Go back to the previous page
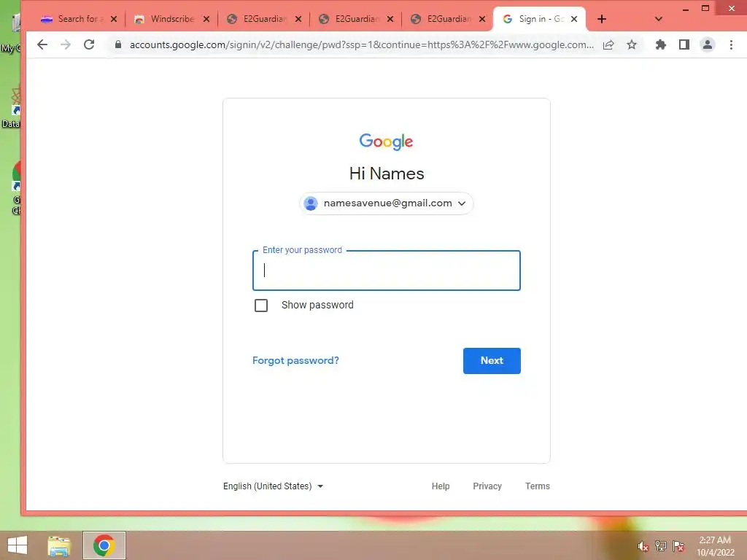This screenshot has height=560, width=747. tap(42, 44)
